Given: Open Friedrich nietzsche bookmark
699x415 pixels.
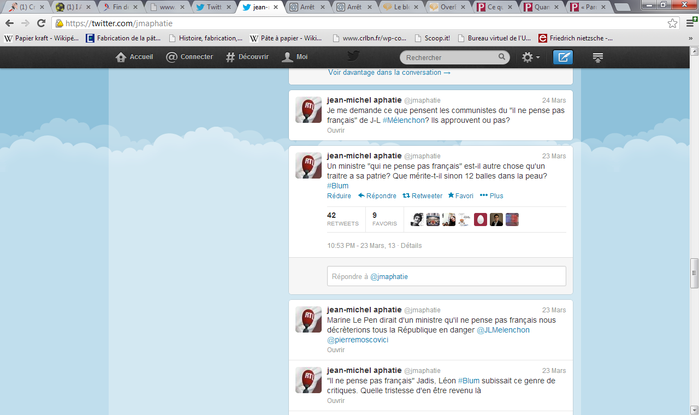Looking at the screenshot, I should (x=576, y=38).
